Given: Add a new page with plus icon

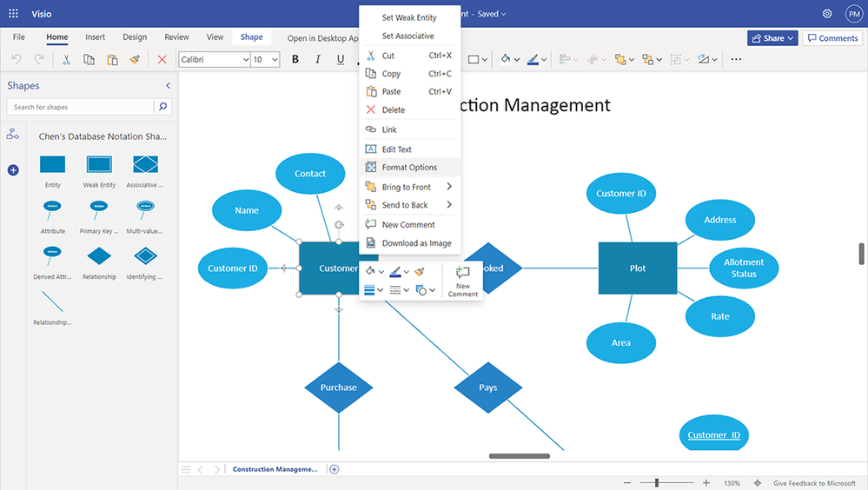Looking at the screenshot, I should (x=335, y=469).
